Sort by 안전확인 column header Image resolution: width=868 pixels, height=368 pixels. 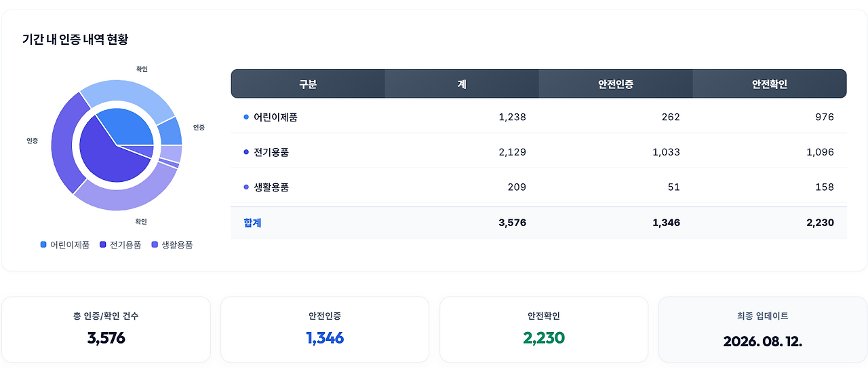tap(770, 84)
